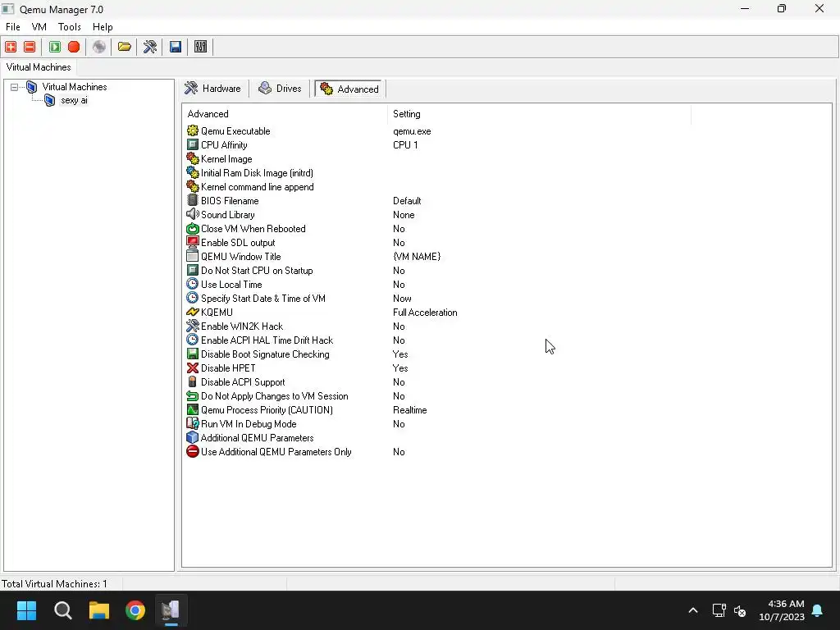Open the Tools menu
This screenshot has width=840, height=630.
(x=70, y=27)
